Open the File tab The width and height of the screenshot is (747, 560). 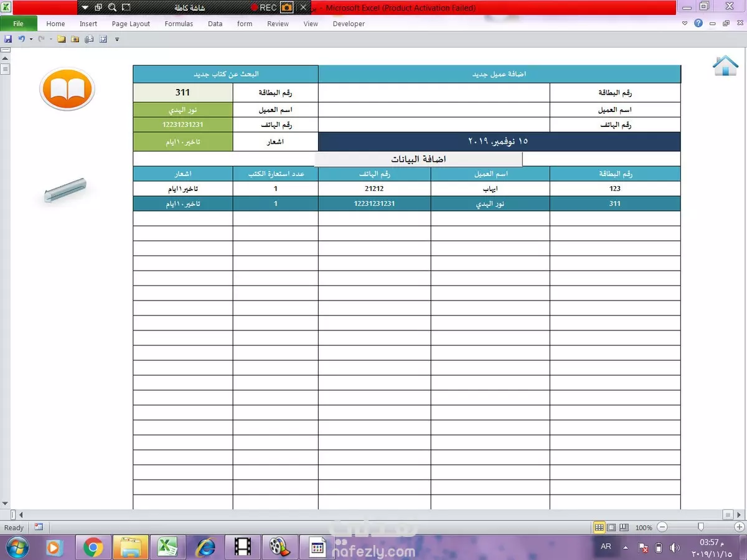click(19, 24)
